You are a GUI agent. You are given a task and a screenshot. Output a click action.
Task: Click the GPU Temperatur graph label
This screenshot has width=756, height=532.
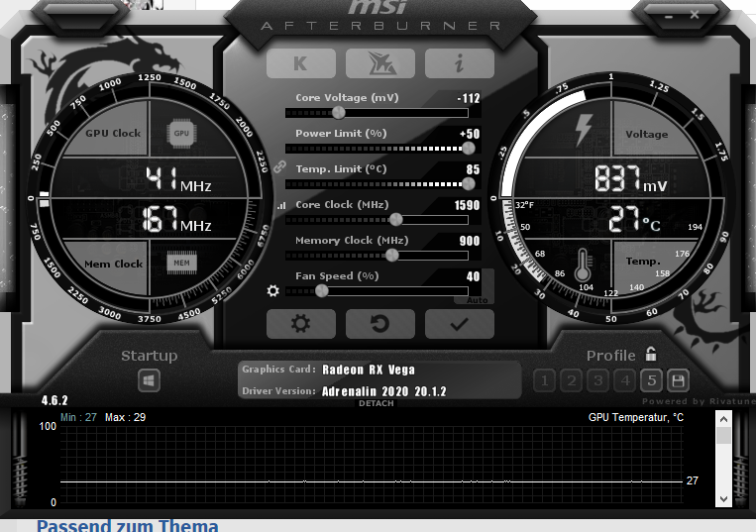point(636,417)
